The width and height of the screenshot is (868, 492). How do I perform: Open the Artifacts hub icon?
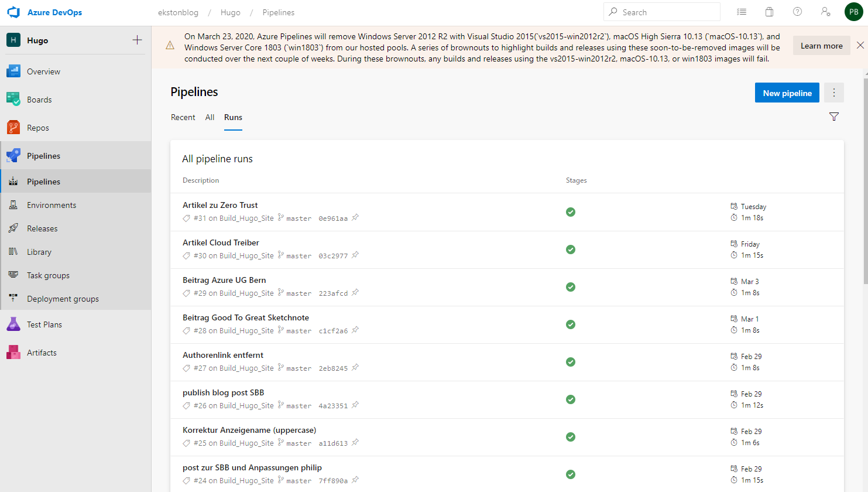click(x=13, y=353)
